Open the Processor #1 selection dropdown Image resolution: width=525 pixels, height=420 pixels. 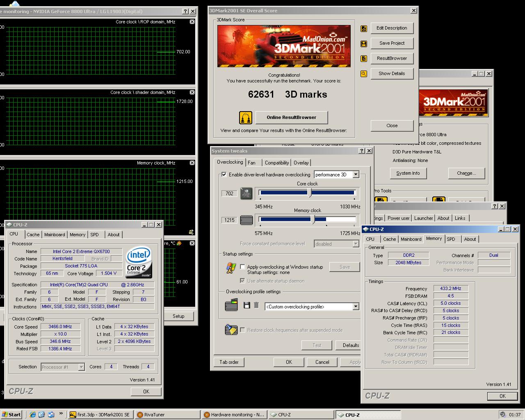point(81,367)
